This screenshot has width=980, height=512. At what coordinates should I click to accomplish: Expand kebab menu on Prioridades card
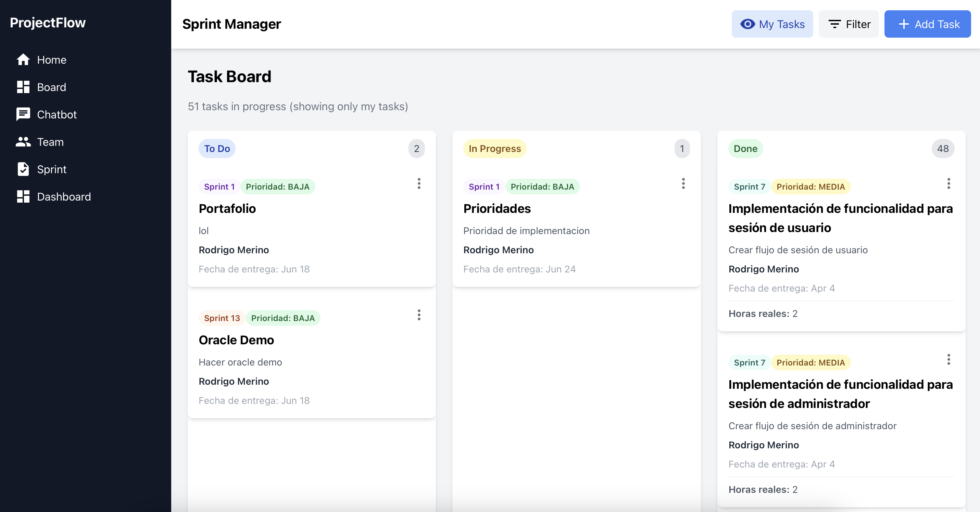683,183
